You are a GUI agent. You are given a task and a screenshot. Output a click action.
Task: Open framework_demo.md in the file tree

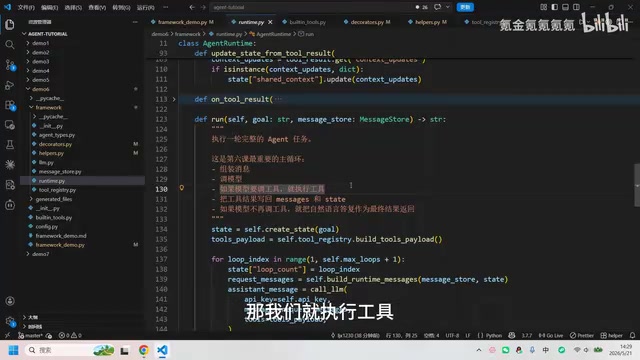[x=61, y=236]
